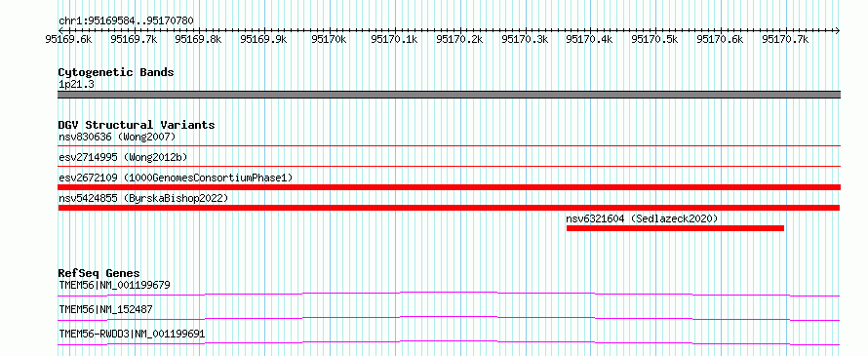Click the 1p21.3 band label

(75, 85)
